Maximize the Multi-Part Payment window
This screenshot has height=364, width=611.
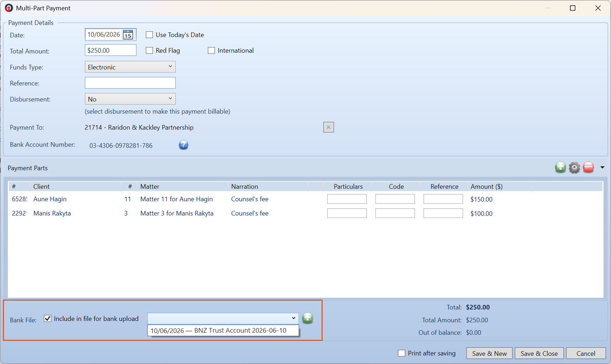click(x=573, y=8)
